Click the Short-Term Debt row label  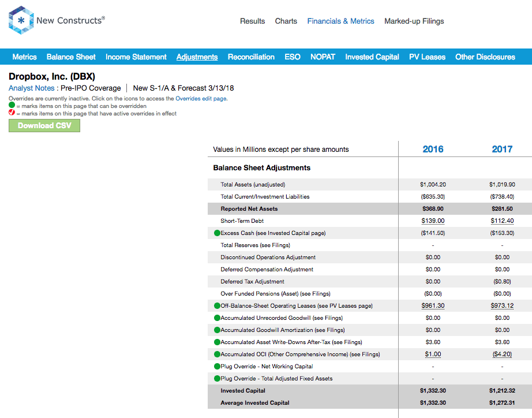tap(242, 221)
